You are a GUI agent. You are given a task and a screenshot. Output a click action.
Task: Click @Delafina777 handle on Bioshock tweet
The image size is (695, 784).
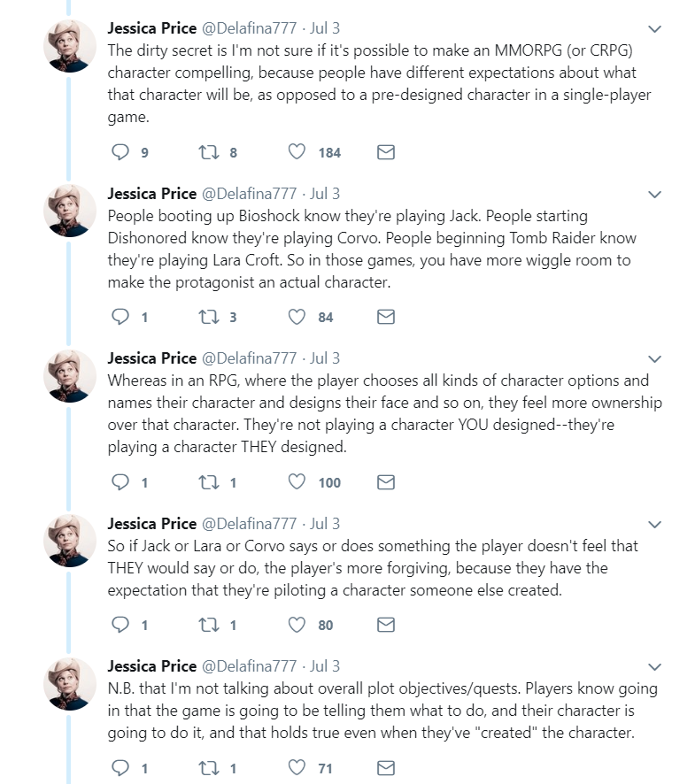[249, 194]
